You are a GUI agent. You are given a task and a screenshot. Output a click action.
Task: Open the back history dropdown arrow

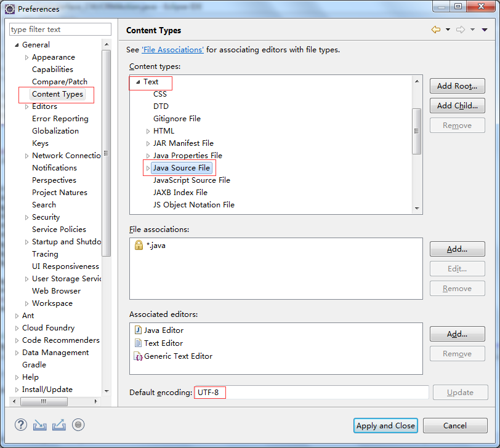pyautogui.click(x=448, y=30)
